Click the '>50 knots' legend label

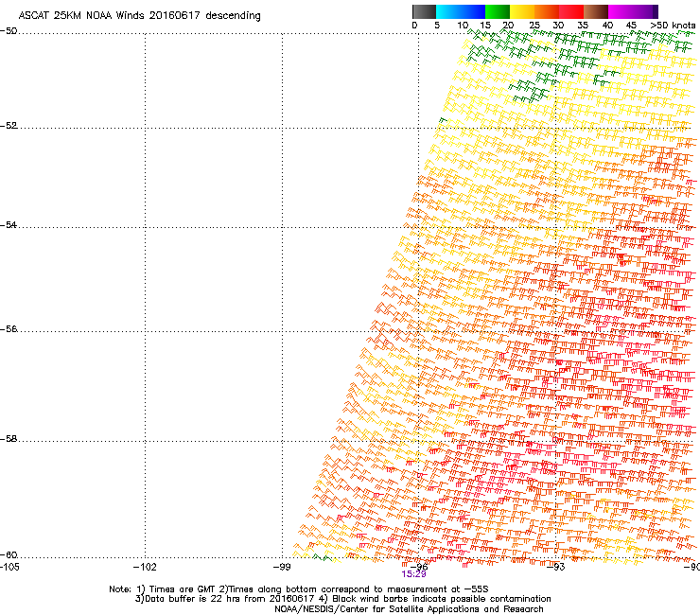pos(673,26)
